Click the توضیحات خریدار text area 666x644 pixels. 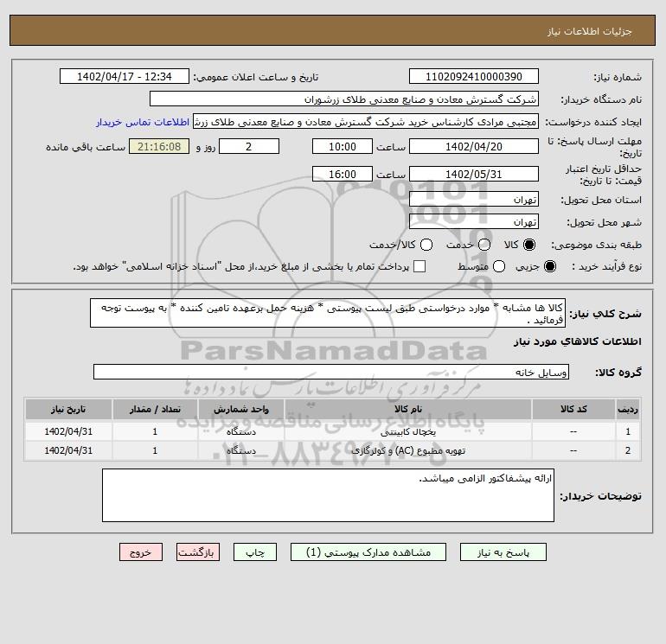328,495
